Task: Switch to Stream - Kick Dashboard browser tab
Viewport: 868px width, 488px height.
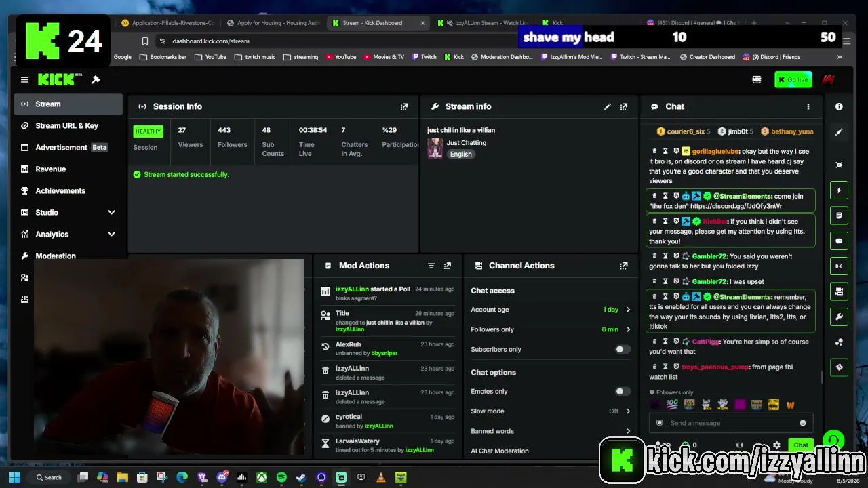Action: pos(377,23)
